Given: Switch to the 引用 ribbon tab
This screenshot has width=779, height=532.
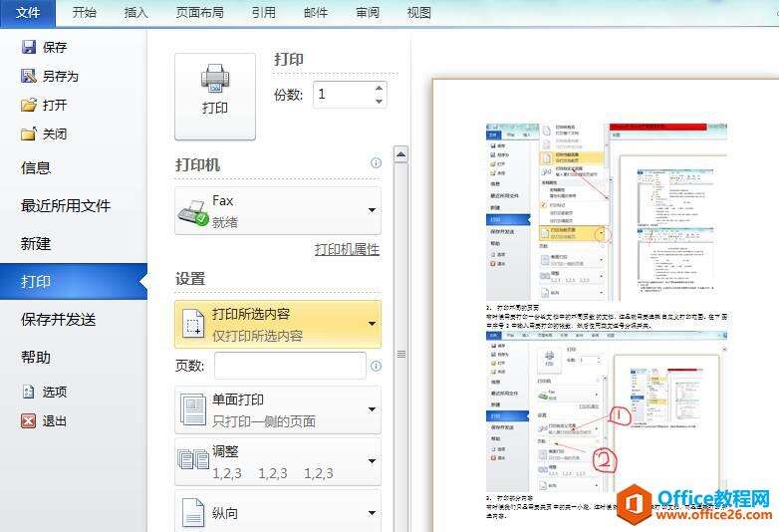Looking at the screenshot, I should [263, 12].
